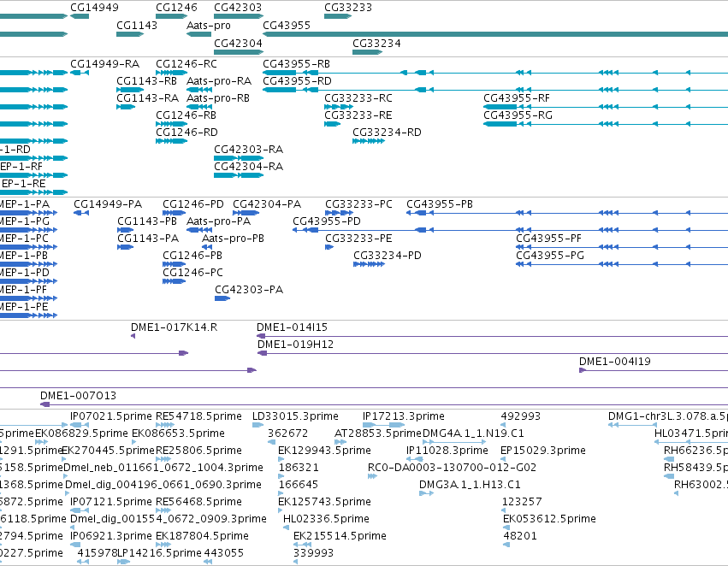The height and width of the screenshot is (566, 728).
Task: Click the CG42303 gene label
Action: coord(238,8)
